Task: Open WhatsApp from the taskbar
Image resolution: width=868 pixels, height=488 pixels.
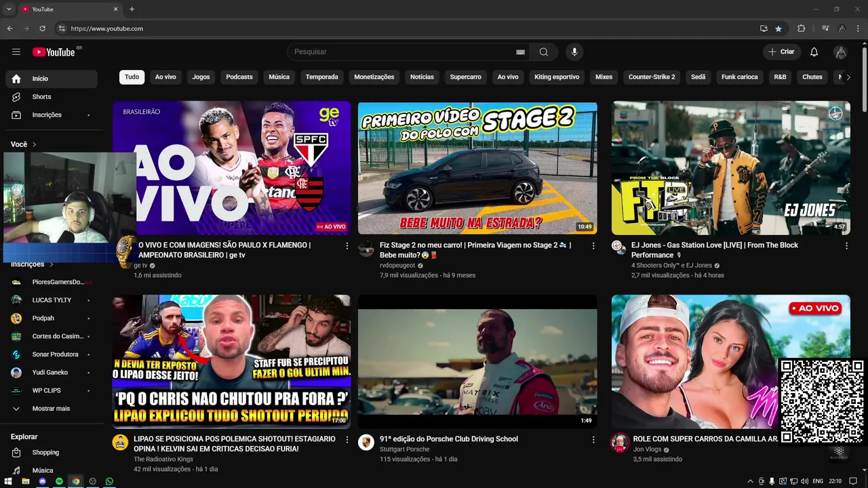Action: 109,481
